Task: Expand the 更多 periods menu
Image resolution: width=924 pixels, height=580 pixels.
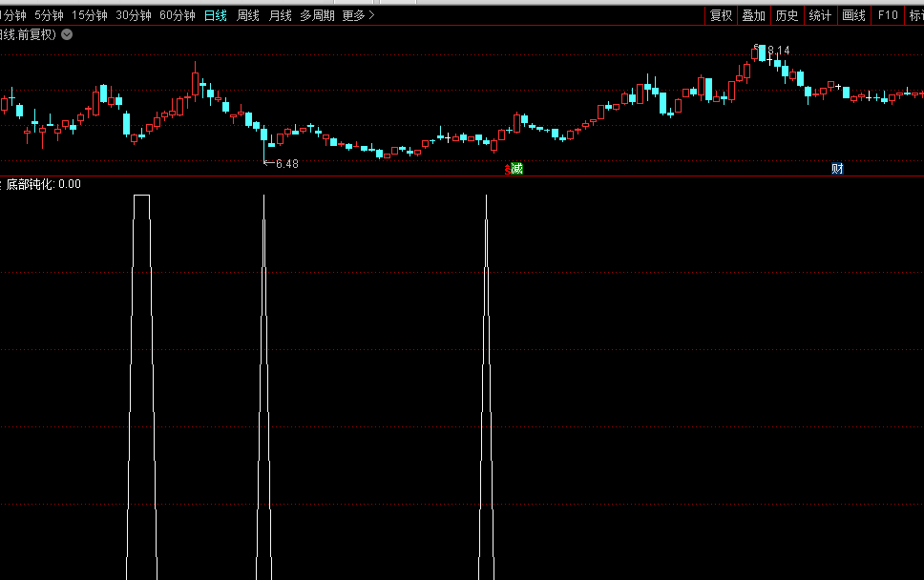Action: [x=358, y=15]
